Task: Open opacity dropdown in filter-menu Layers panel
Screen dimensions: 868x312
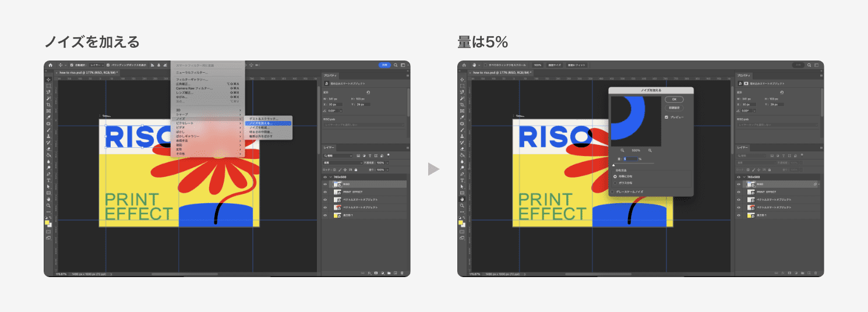Action: [387, 162]
